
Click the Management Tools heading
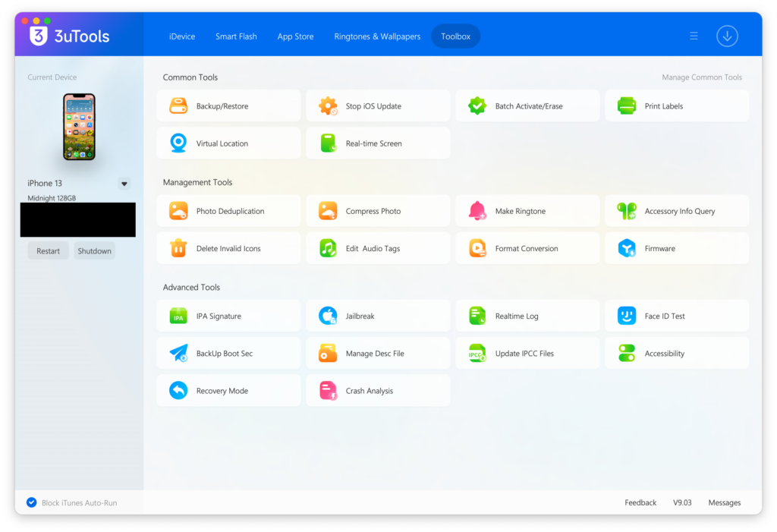197,182
